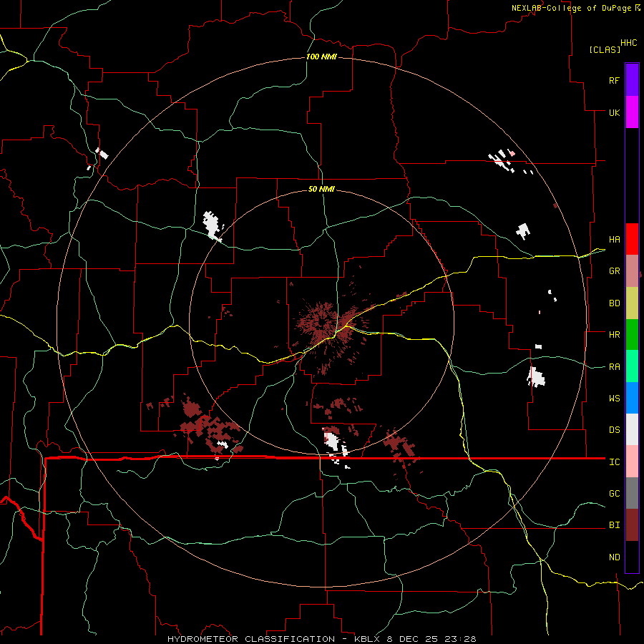644x644 pixels.
Task: Select the BD yellow legend swatch
Action: [632, 303]
